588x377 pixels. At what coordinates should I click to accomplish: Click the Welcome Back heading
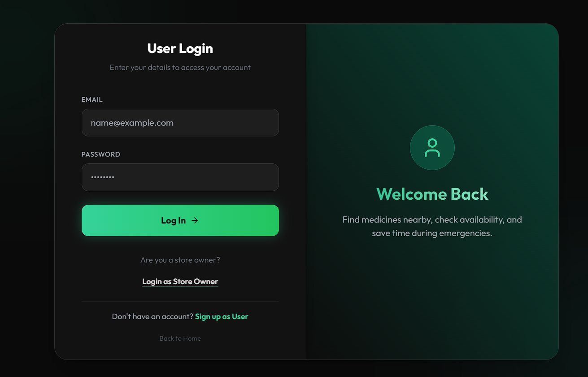pyautogui.click(x=432, y=194)
